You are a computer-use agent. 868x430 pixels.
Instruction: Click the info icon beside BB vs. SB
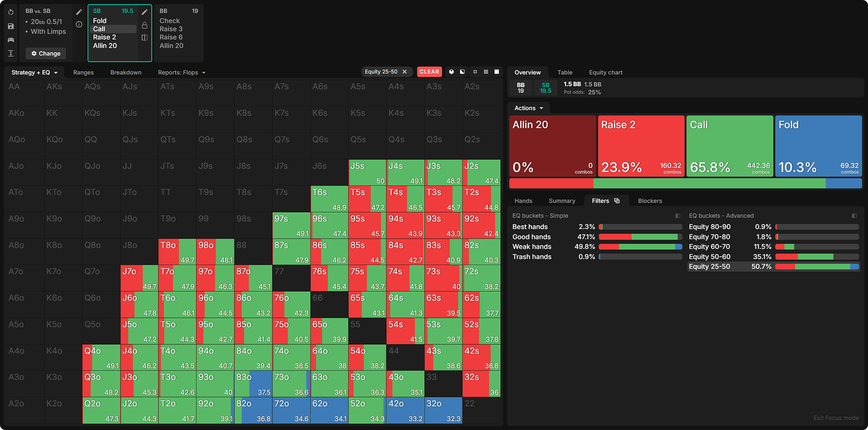[x=79, y=24]
